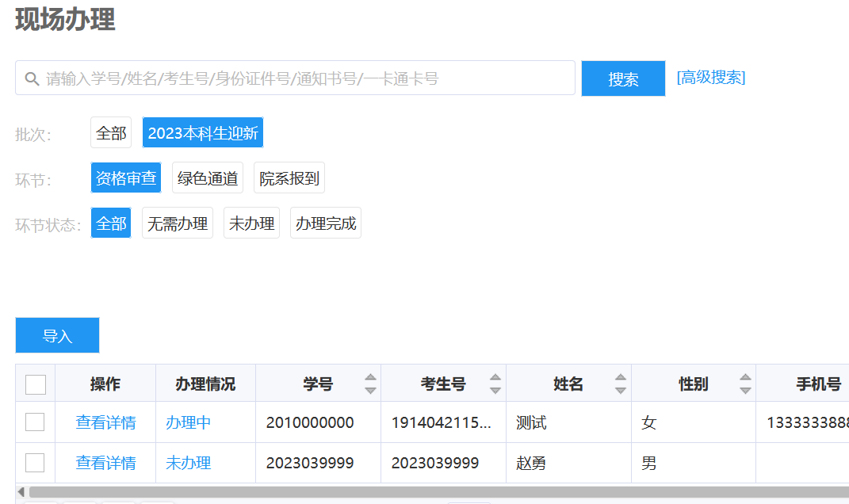Image resolution: width=849 pixels, height=504 pixels.
Task: Click the search magnifier icon
Action: pyautogui.click(x=32, y=79)
